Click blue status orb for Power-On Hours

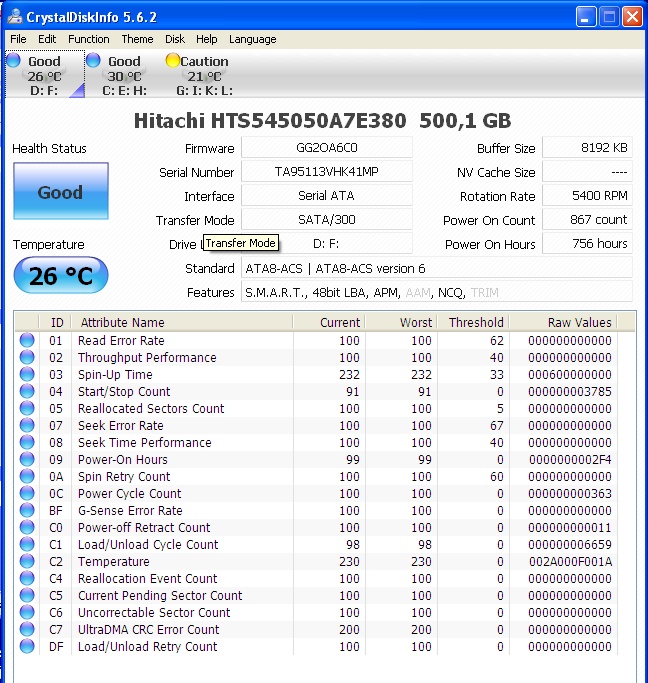tap(27, 459)
